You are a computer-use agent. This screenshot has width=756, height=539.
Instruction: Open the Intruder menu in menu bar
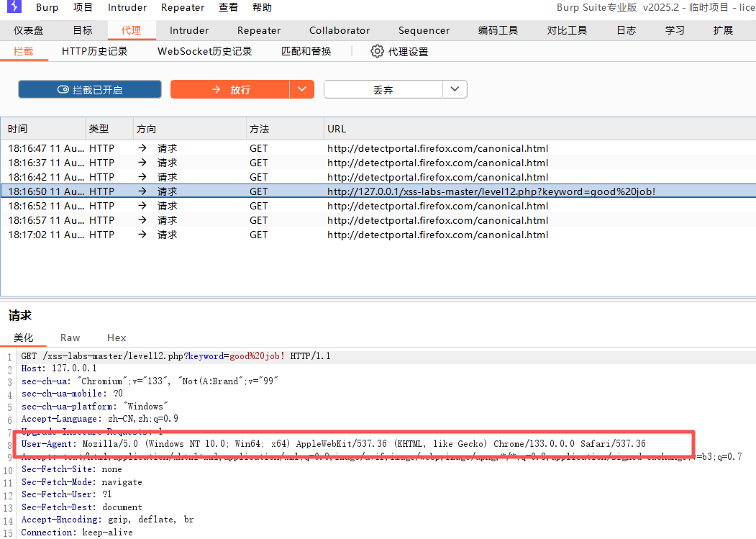tap(127, 7)
